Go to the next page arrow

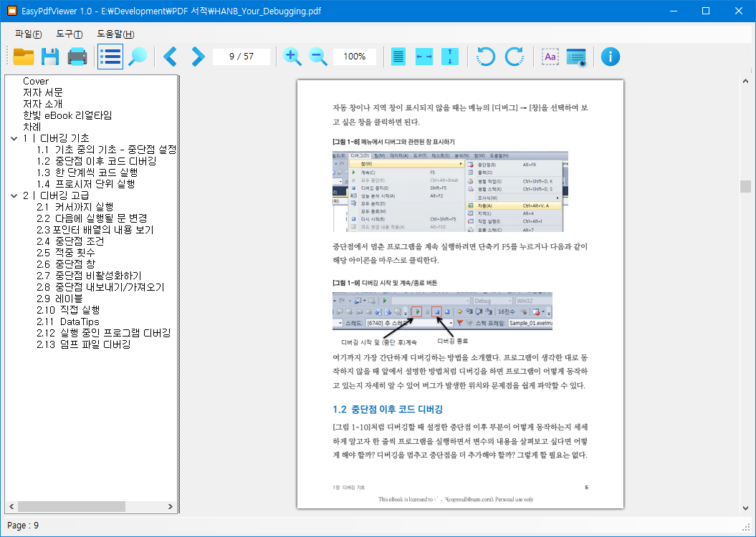pyautogui.click(x=198, y=57)
